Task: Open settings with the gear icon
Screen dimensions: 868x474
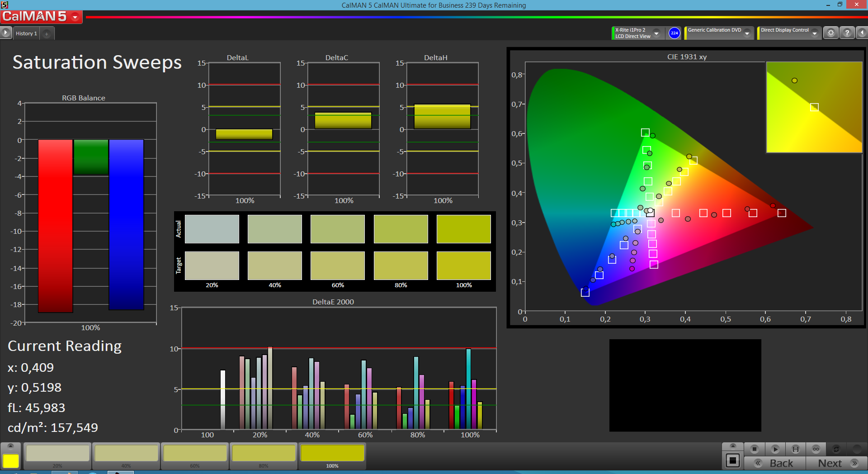Action: 830,33
